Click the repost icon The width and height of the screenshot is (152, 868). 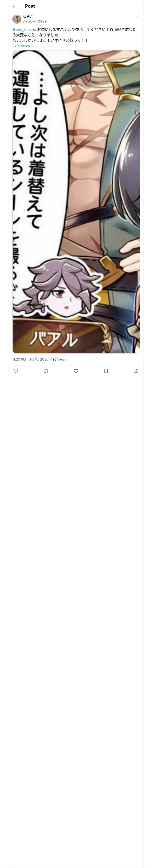pyautogui.click(x=46, y=371)
